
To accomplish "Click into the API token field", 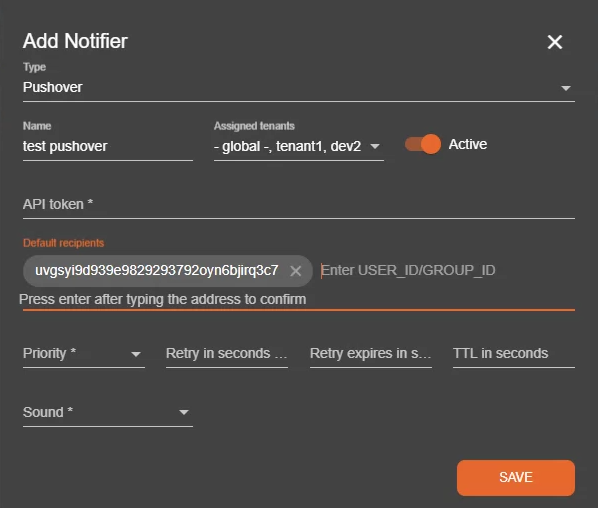I will (x=299, y=205).
